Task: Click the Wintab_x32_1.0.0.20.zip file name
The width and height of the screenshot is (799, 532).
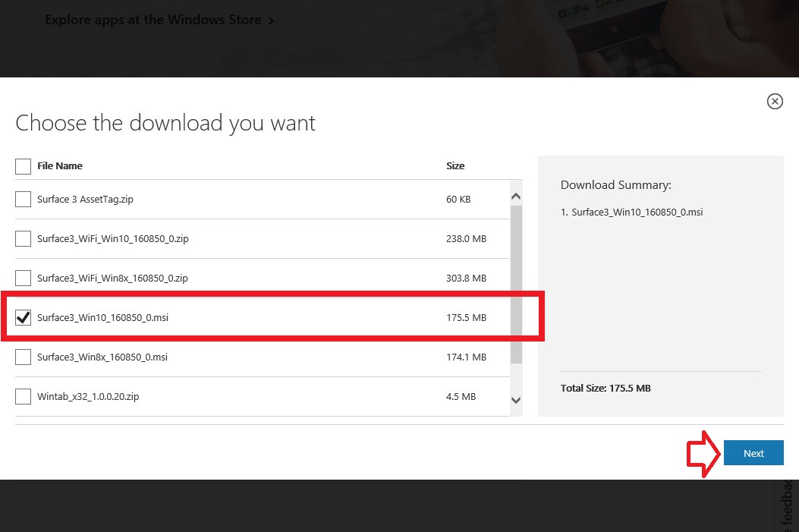Action: point(88,396)
